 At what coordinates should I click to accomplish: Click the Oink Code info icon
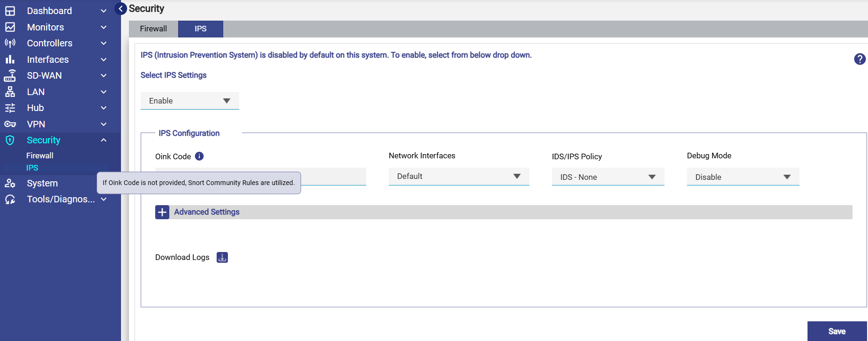click(199, 156)
